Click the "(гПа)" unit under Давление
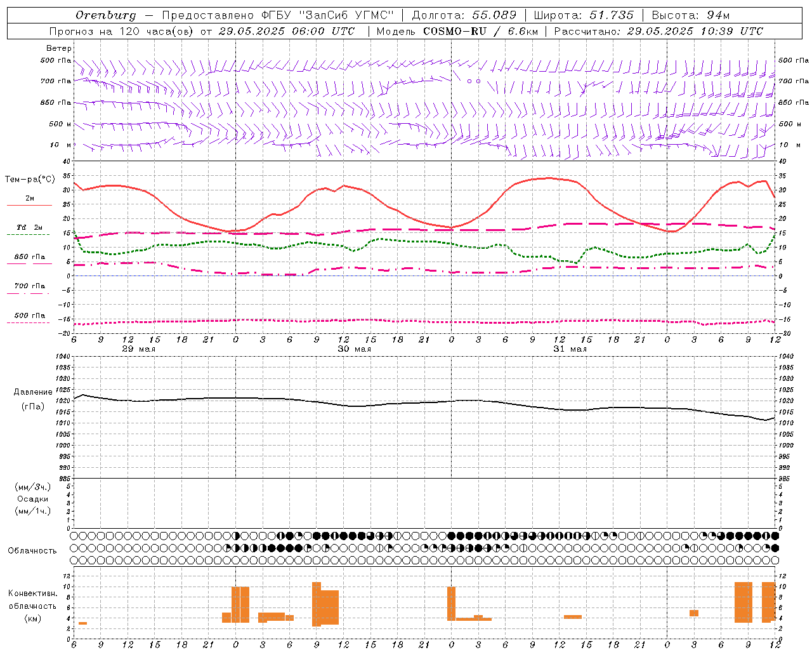Image resolution: width=812 pixels, height=650 pixels. 33,407
